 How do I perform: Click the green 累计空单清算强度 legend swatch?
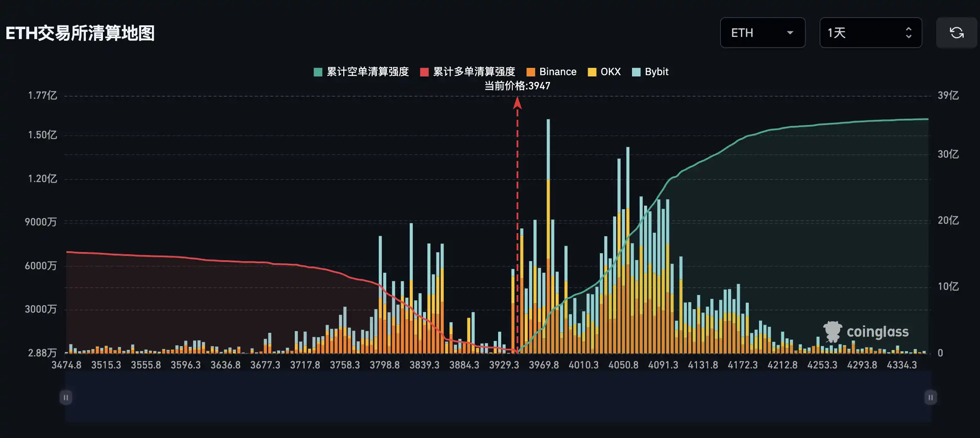tap(318, 72)
